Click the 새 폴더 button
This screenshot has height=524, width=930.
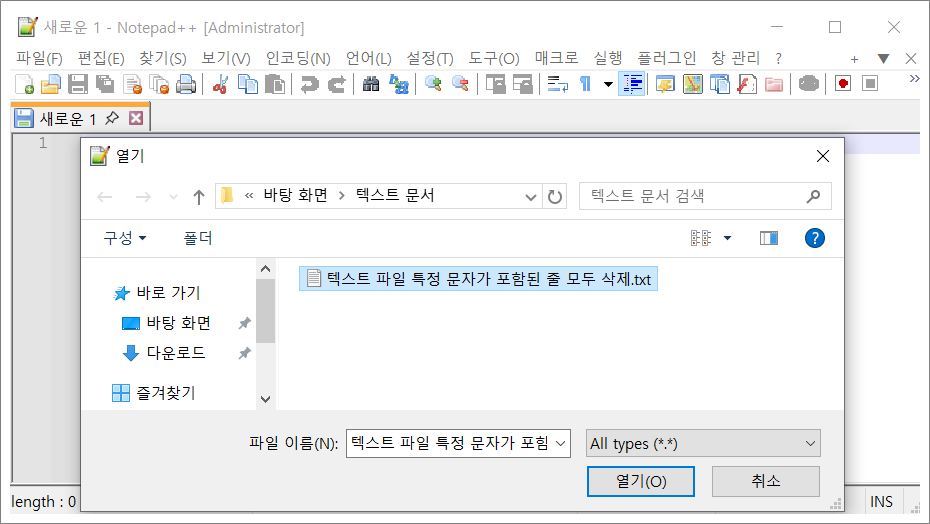[198, 239]
